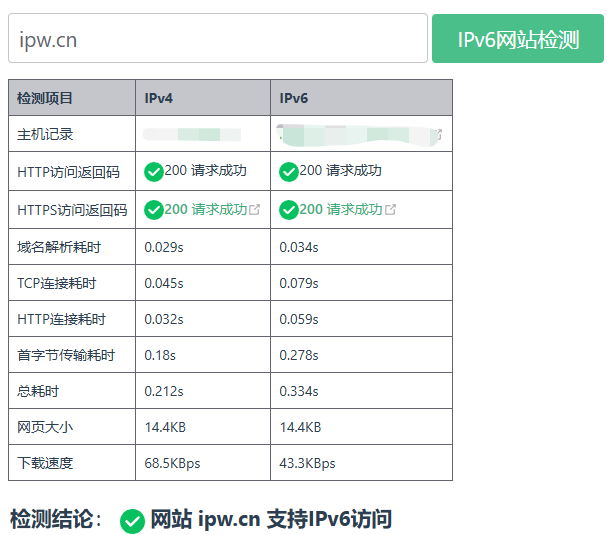Click the external link icon in IPv4 HTTPS row

(x=254, y=210)
